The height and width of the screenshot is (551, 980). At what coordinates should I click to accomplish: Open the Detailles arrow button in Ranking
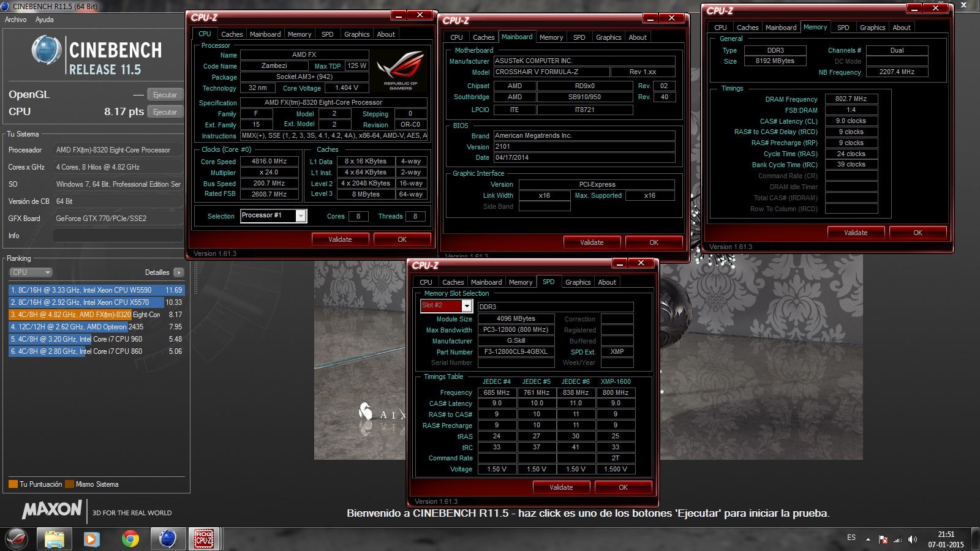[x=178, y=272]
